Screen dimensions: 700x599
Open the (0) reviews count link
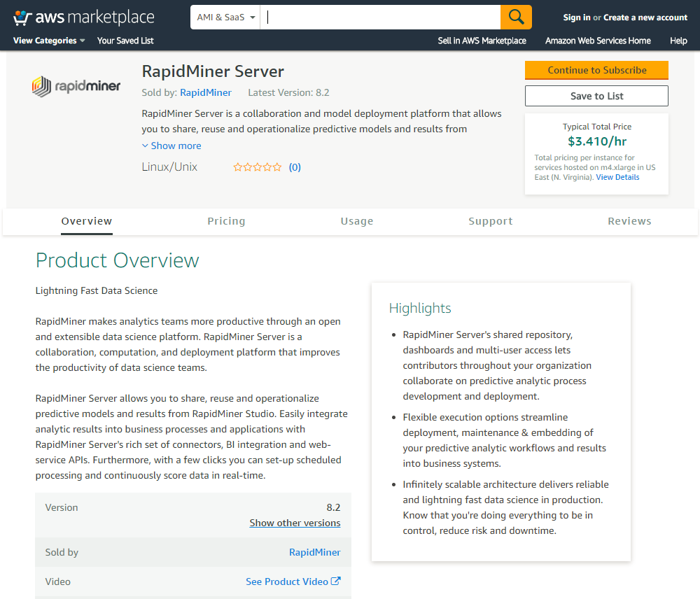tap(295, 167)
